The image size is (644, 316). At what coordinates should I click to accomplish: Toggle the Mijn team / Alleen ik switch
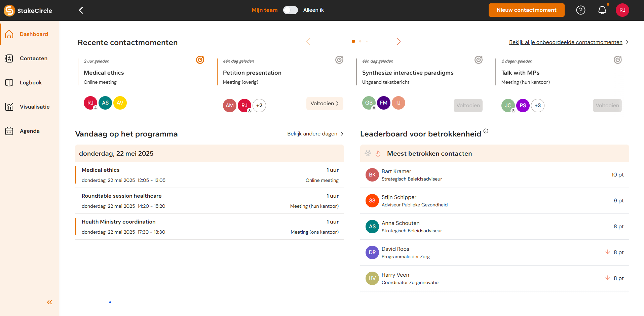click(291, 10)
